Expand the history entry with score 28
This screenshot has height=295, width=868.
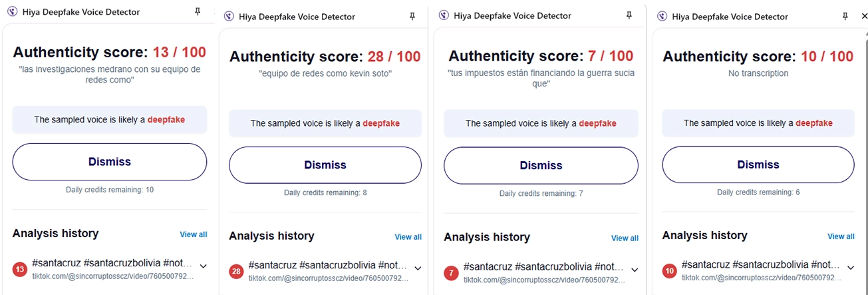point(418,268)
